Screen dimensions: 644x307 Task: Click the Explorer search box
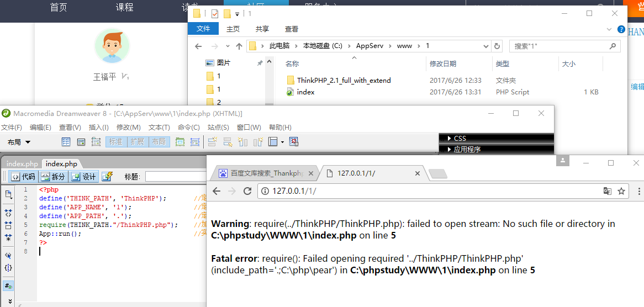(x=564, y=46)
